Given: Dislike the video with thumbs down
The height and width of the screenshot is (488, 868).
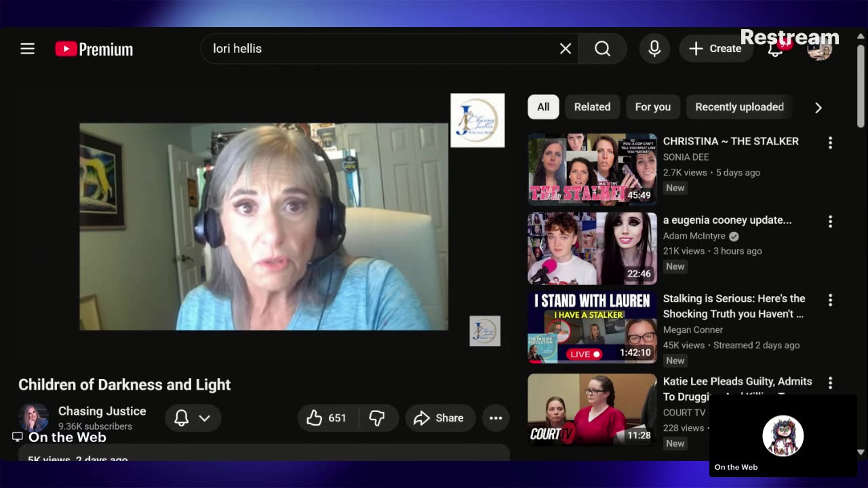Looking at the screenshot, I should tap(377, 418).
